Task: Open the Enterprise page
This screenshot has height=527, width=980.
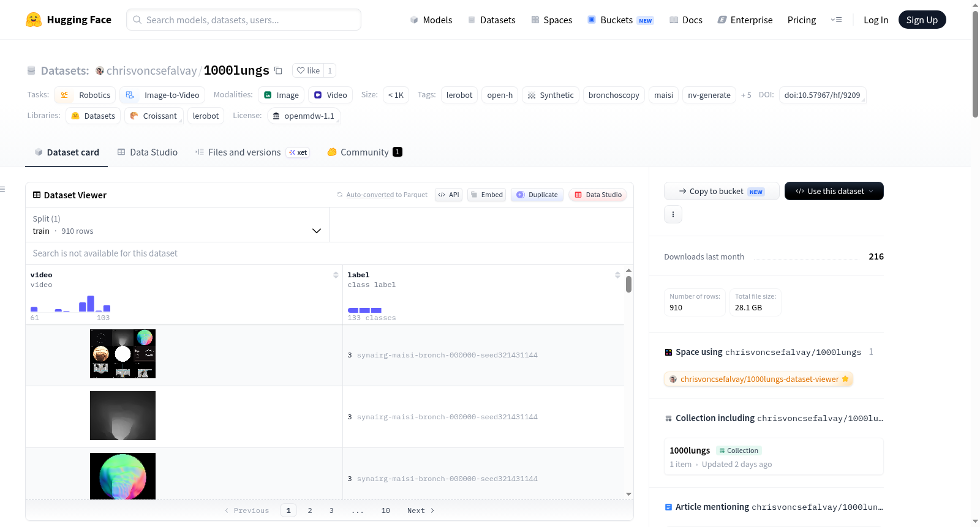Action: tap(745, 20)
